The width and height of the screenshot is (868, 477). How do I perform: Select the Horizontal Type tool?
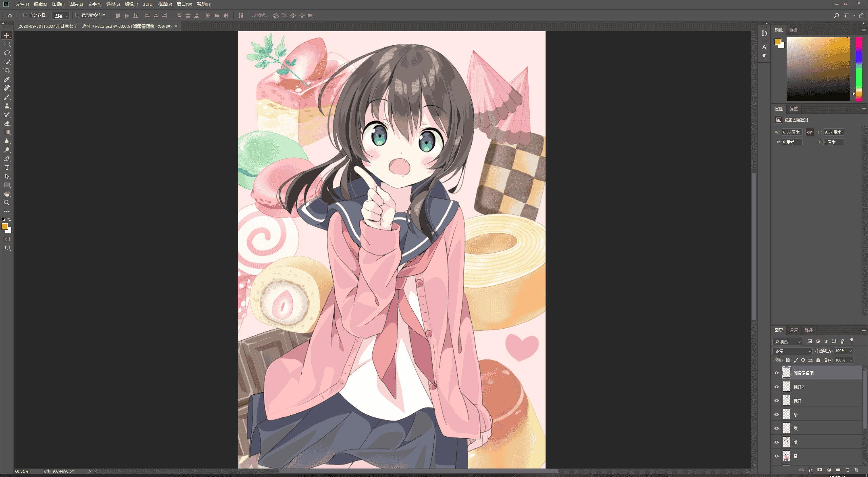(7, 167)
